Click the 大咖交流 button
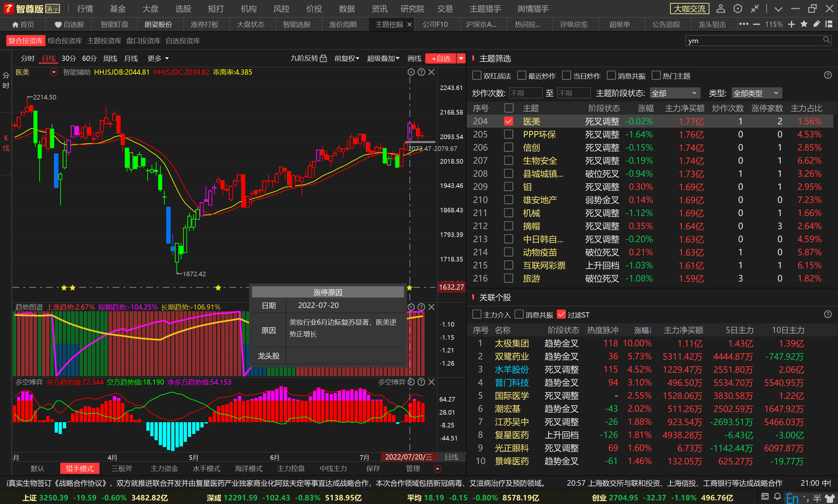Screen dimensions: 838x504 [690, 9]
